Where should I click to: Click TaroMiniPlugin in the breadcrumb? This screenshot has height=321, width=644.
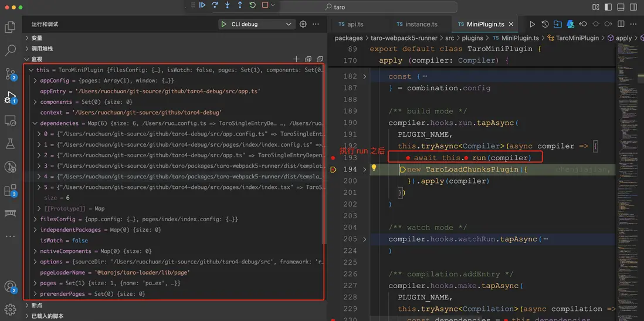coord(577,38)
